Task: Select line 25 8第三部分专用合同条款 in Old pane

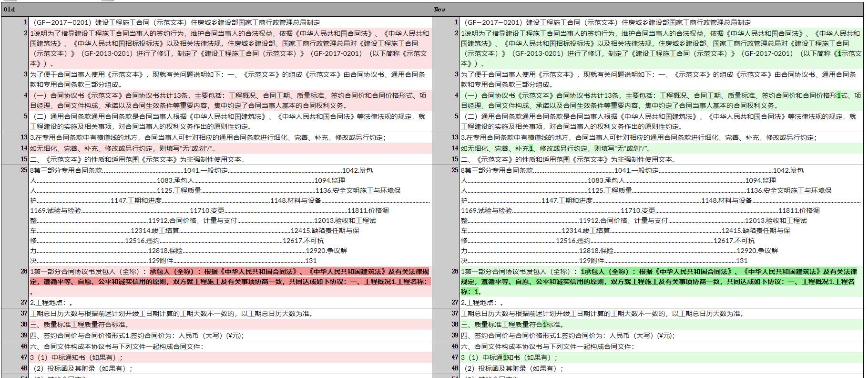Action: click(x=230, y=215)
